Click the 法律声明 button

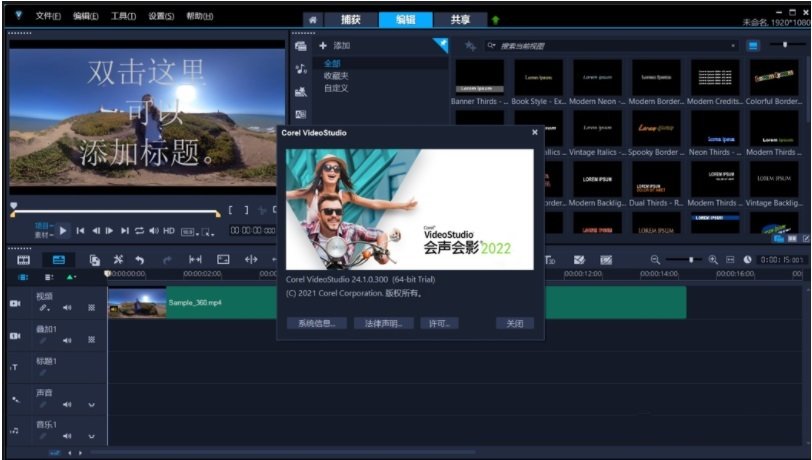click(x=384, y=323)
